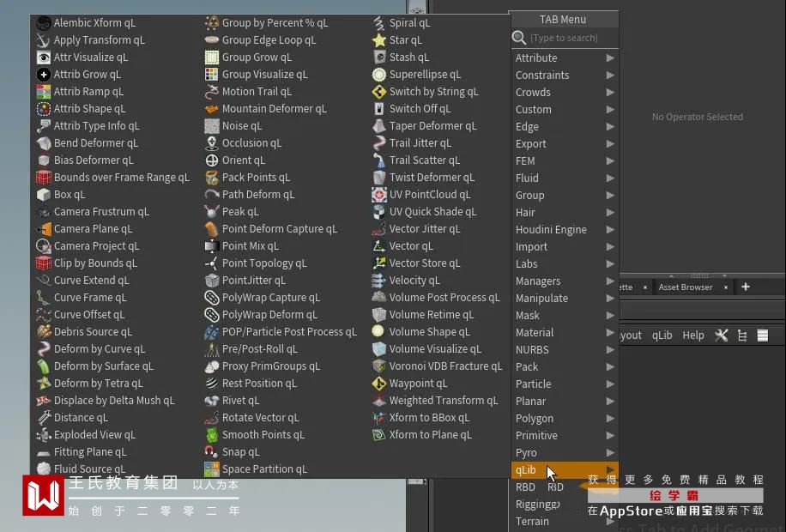The image size is (786, 532).
Task: Choose the Volume Shape qL icon
Action: [x=379, y=331]
